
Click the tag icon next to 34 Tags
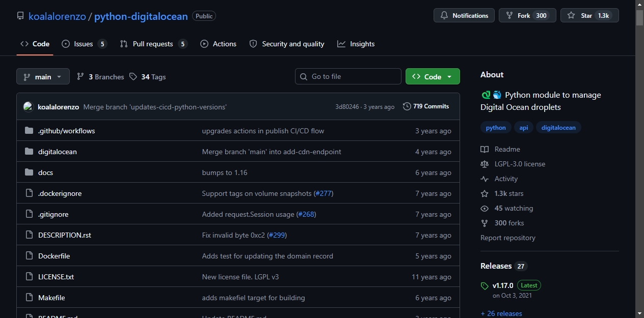click(133, 77)
